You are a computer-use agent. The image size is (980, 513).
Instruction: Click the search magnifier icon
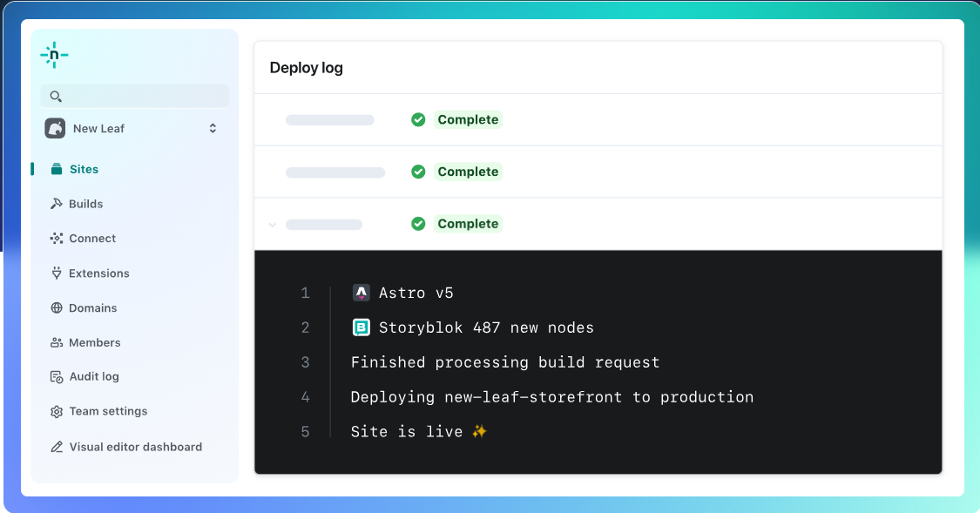[x=56, y=97]
